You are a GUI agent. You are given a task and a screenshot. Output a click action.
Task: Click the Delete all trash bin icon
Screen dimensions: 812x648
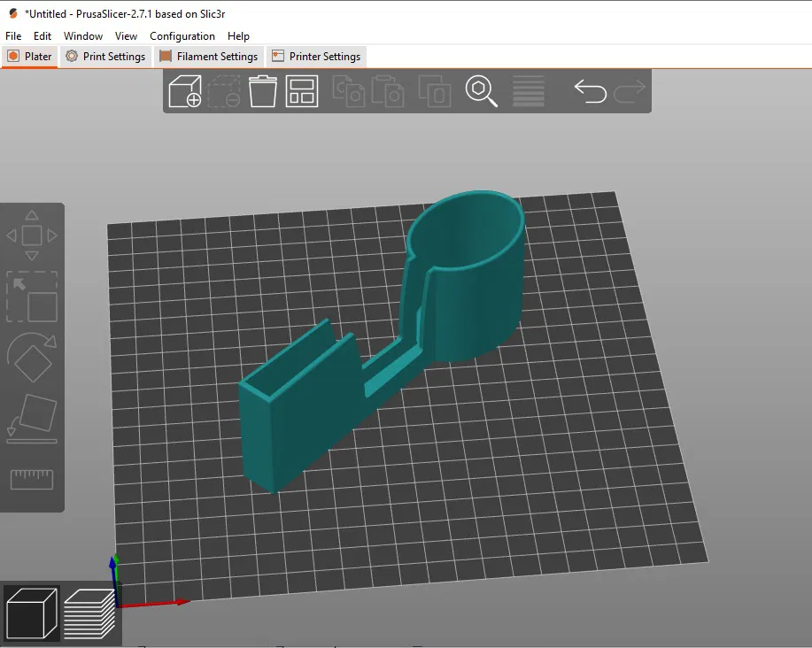click(x=263, y=91)
